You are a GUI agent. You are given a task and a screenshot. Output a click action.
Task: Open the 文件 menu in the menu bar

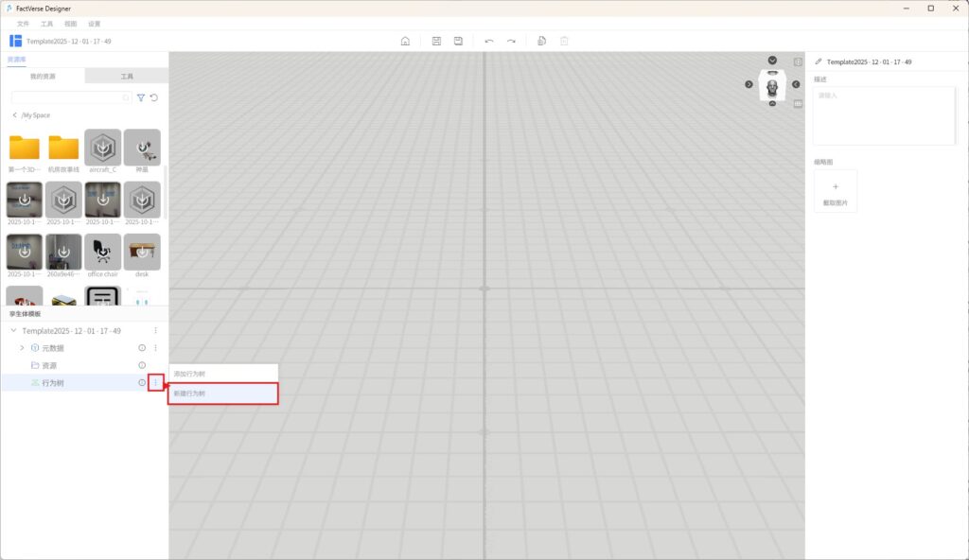24,24
